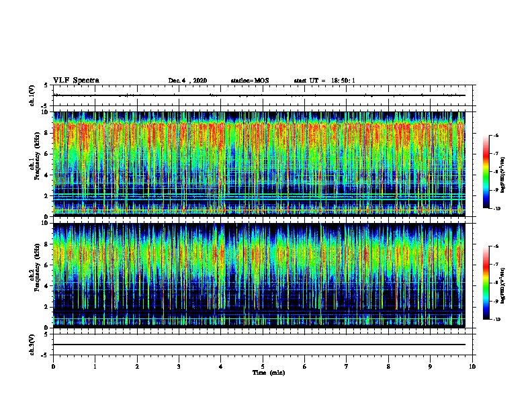The width and height of the screenshot is (532, 411).
Task: Click the time axis tick label "2"
Action: [x=137, y=366]
